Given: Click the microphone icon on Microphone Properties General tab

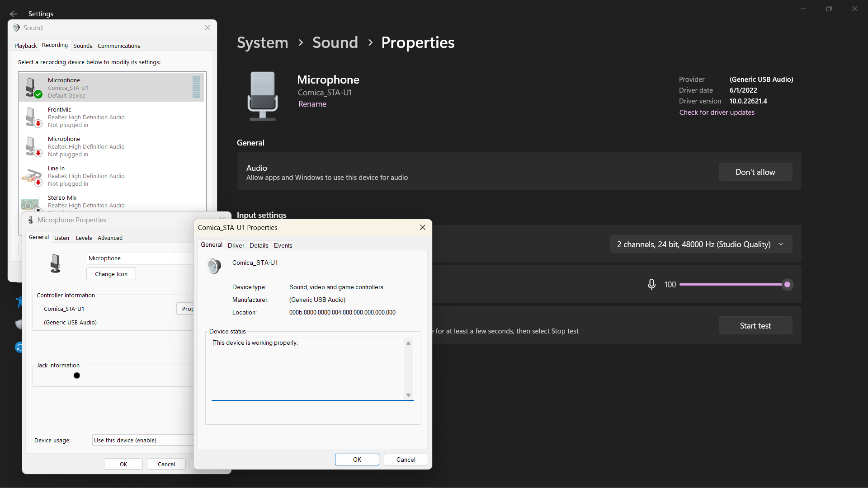Looking at the screenshot, I should pos(55,263).
